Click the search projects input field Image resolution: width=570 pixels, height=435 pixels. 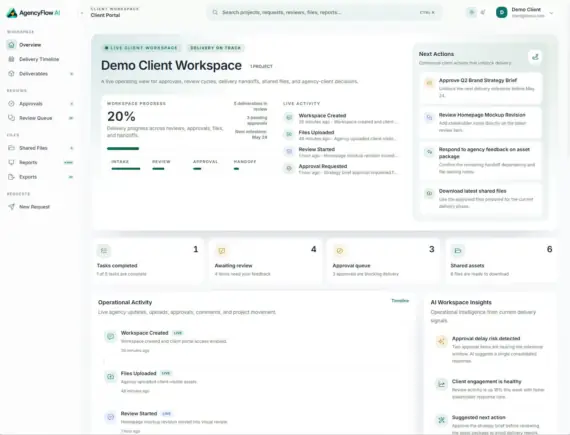tap(324, 12)
